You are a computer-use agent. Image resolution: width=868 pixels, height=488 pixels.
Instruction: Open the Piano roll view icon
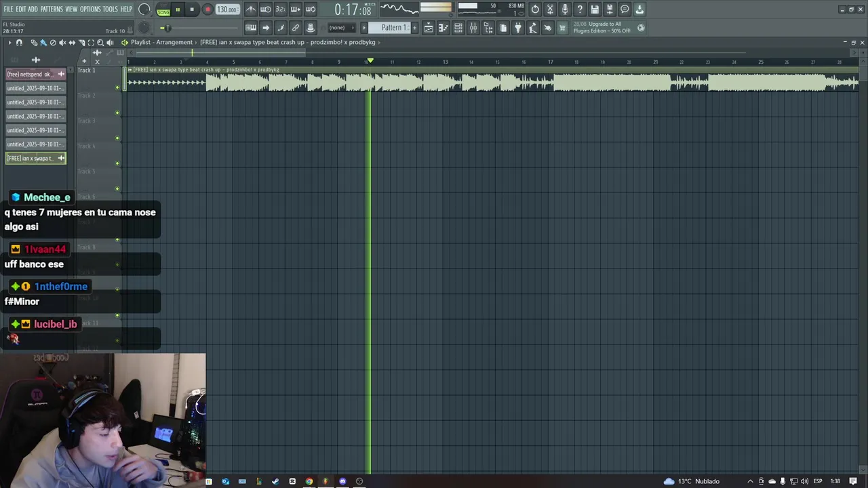coord(443,28)
